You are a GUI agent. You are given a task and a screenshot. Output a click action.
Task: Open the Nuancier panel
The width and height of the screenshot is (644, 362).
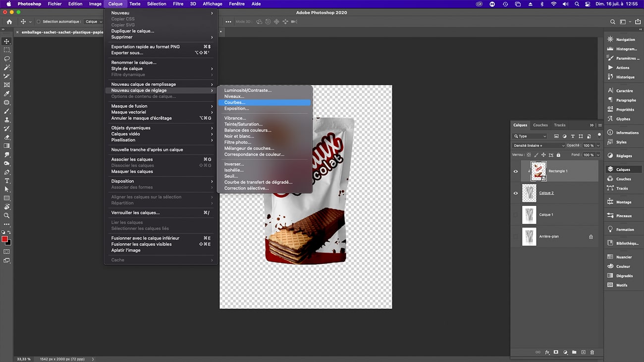point(623,257)
